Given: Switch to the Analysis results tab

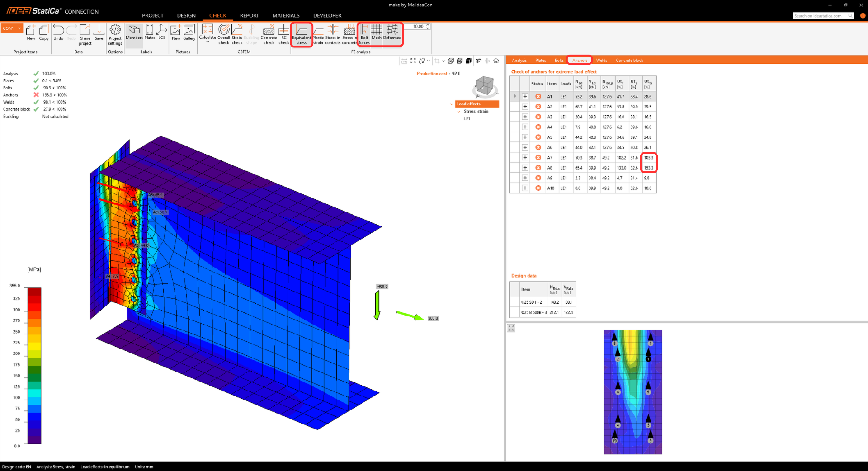Looking at the screenshot, I should [519, 60].
